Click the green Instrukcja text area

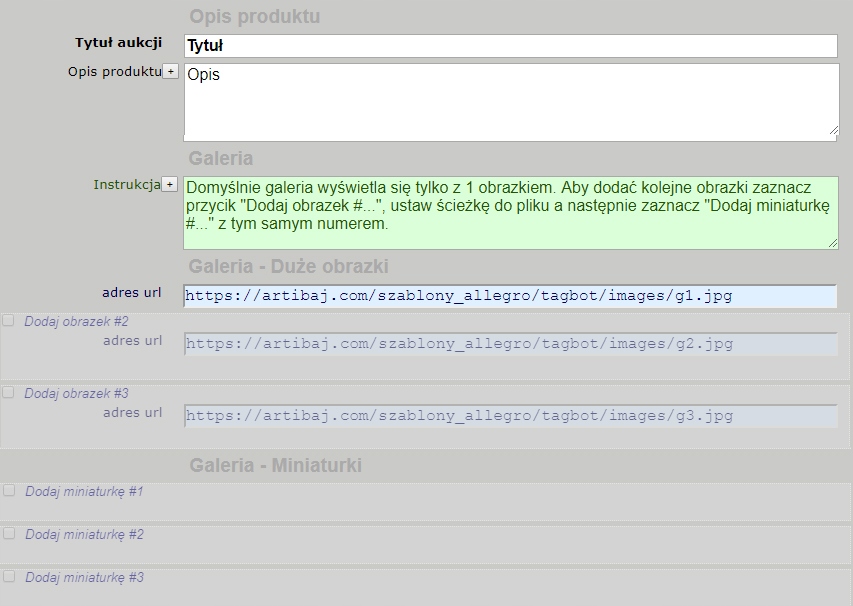[x=511, y=213]
